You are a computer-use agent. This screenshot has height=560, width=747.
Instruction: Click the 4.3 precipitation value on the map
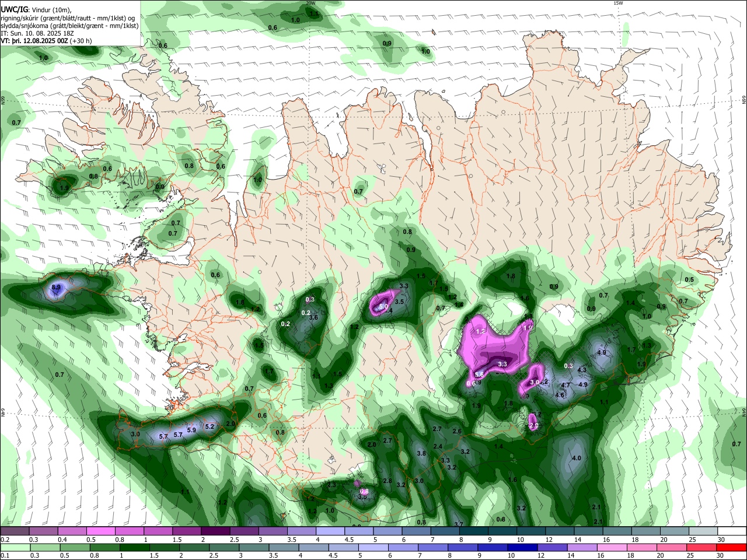582,370
